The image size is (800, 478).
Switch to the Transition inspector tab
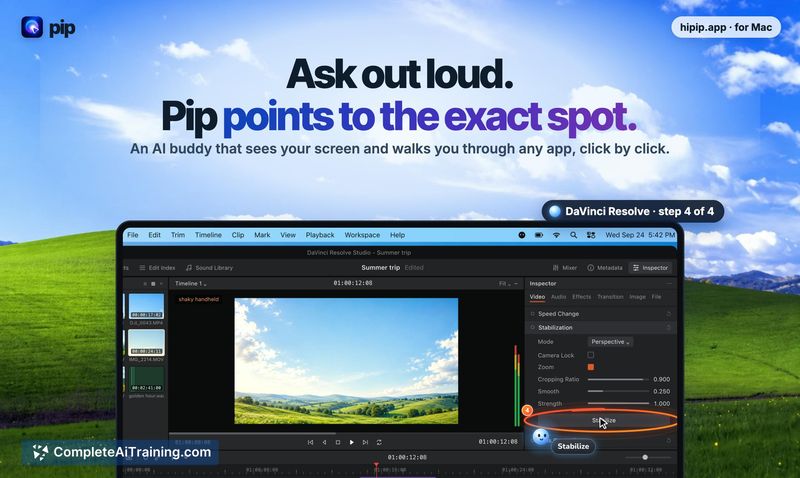coord(610,297)
